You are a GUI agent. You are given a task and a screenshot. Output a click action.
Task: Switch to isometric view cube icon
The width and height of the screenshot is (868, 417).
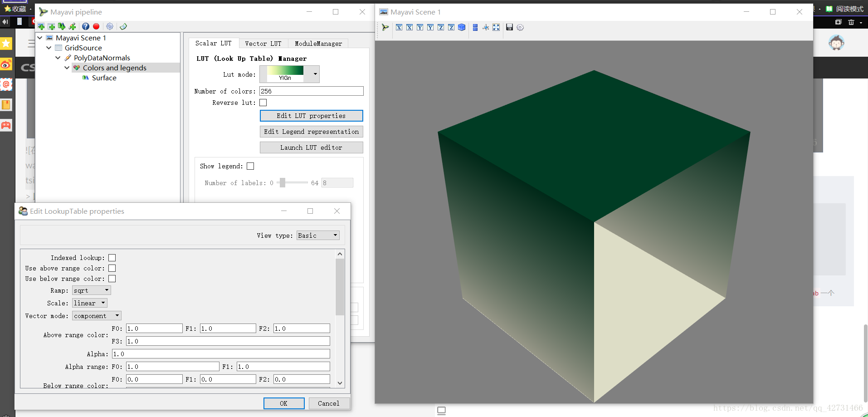462,28
